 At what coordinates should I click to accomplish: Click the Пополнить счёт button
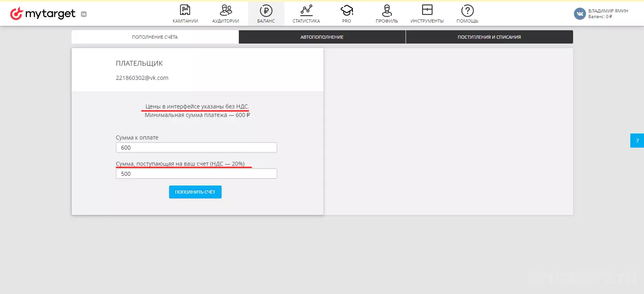pos(195,192)
